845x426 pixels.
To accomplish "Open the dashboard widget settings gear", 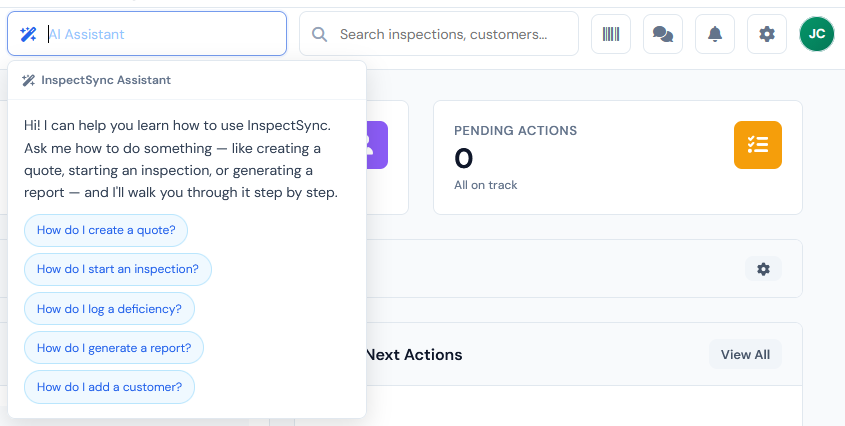I will [x=764, y=269].
